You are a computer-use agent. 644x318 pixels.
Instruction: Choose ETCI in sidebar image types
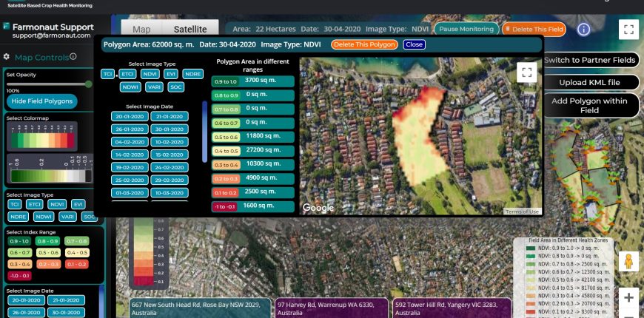pyautogui.click(x=35, y=204)
